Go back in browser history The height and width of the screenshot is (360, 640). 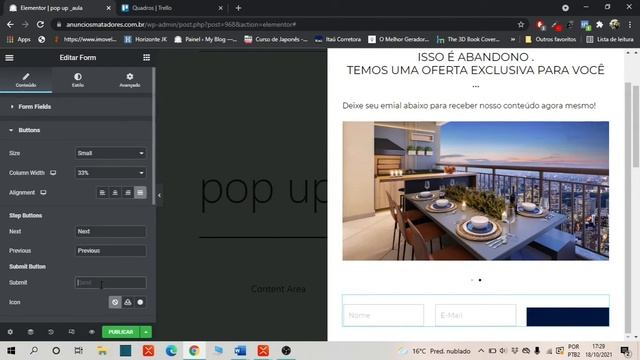[10, 24]
